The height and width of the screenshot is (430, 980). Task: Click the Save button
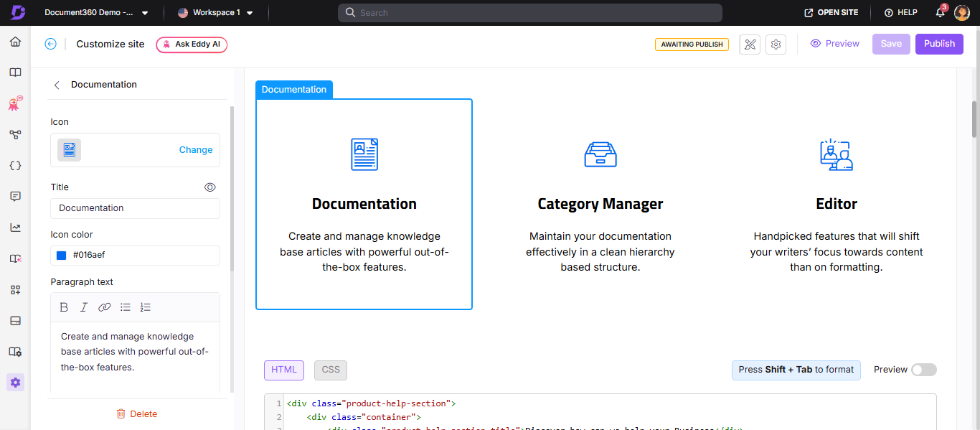pos(891,44)
